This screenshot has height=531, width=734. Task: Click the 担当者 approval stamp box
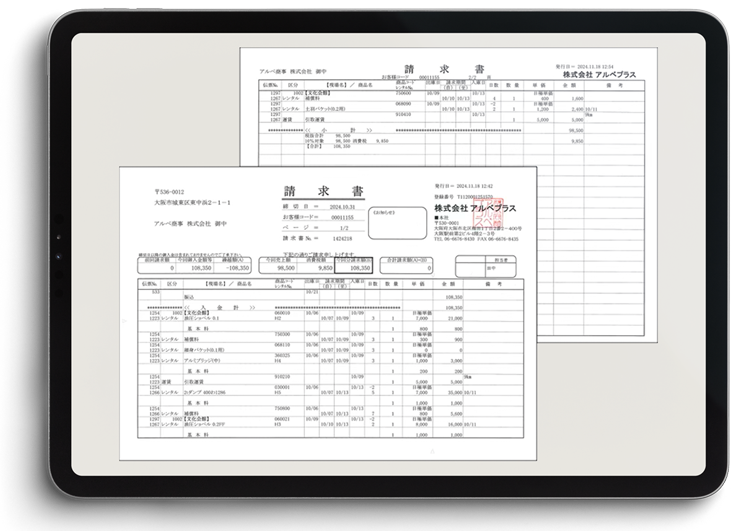click(486, 266)
